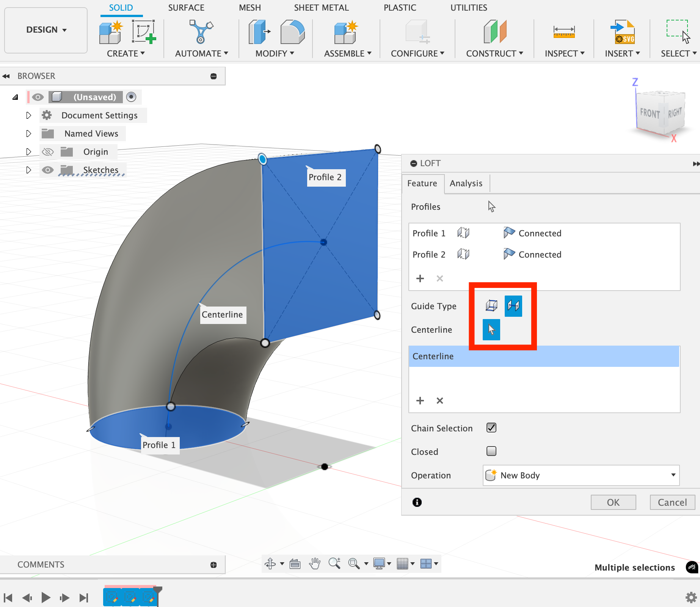Click the Create Sketch icon in toolbar
The image size is (700, 607).
(144, 32)
